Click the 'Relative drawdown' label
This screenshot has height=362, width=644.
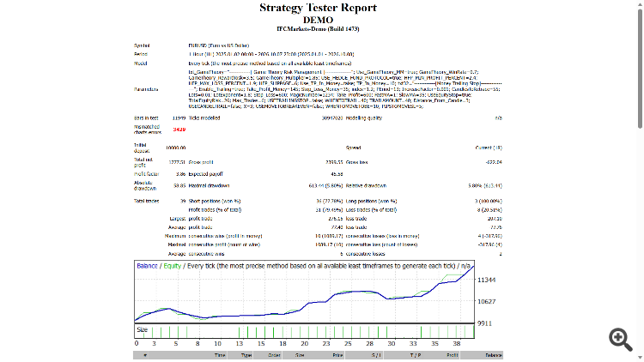[366, 185]
